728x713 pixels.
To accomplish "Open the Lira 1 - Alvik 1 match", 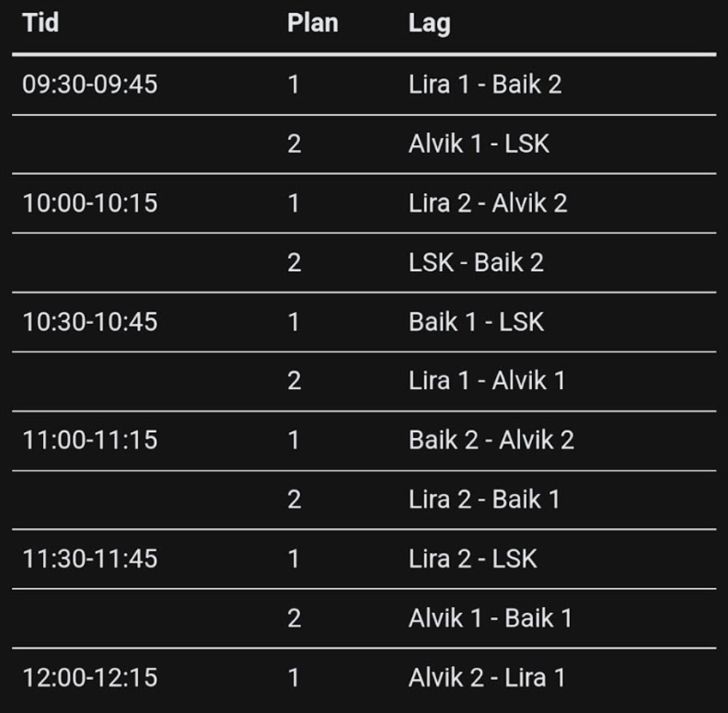I will [x=486, y=380].
